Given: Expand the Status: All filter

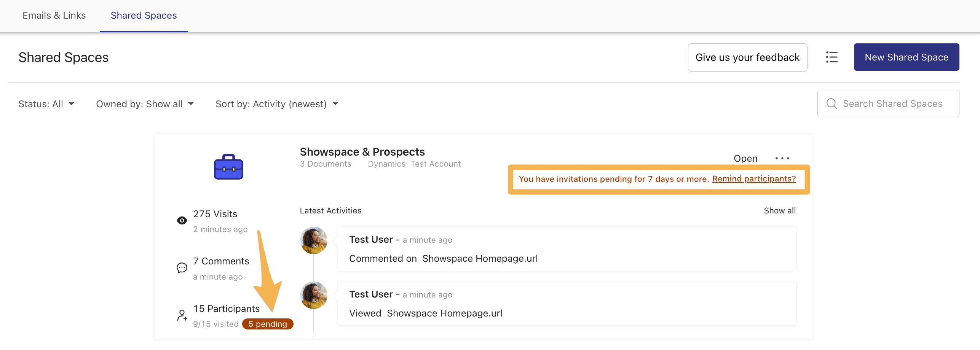Looking at the screenshot, I should (x=46, y=104).
